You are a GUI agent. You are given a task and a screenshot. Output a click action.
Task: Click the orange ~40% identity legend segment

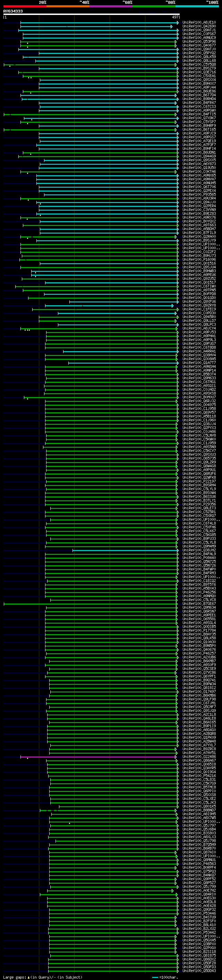coord(68,7)
